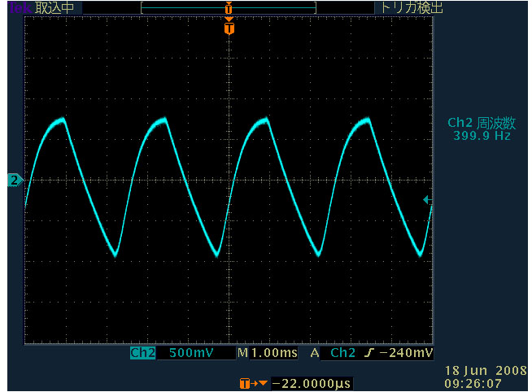
Task: Click the トリガ検出 trigger status label
Action: (409, 7)
